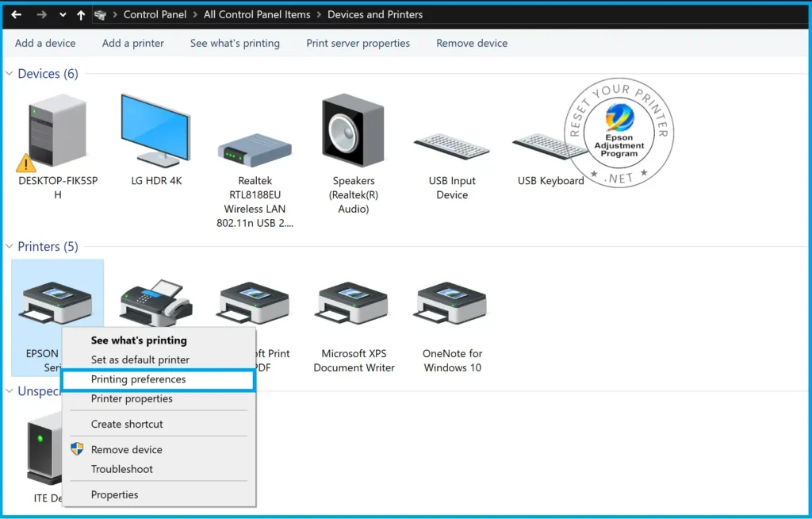Click Devices and Printers breadcrumb segment

[x=375, y=14]
